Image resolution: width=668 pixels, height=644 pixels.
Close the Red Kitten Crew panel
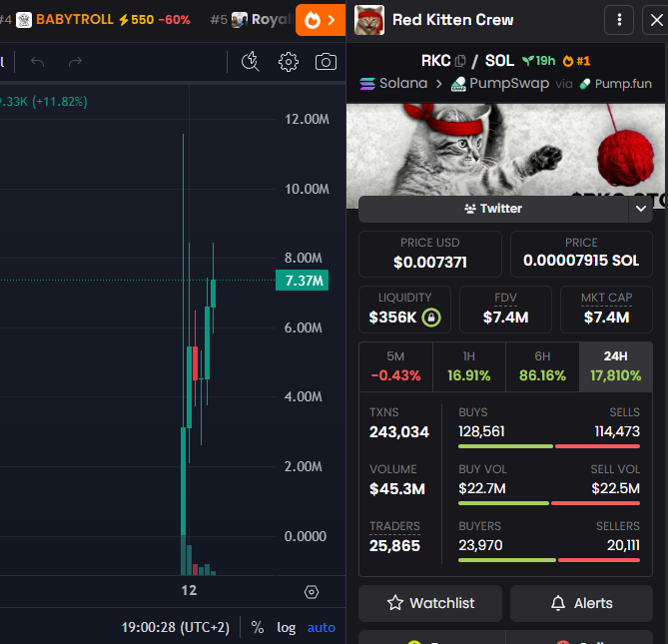coord(656,20)
